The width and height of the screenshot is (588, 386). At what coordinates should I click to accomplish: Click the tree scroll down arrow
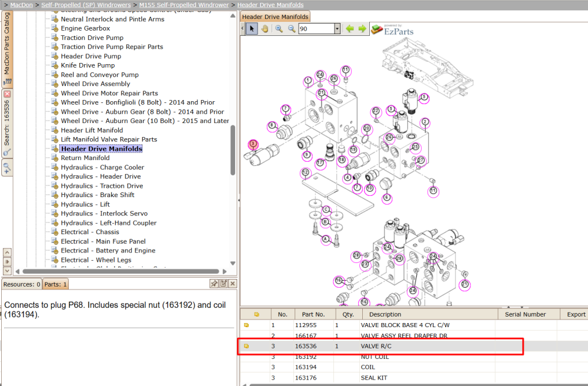click(233, 264)
